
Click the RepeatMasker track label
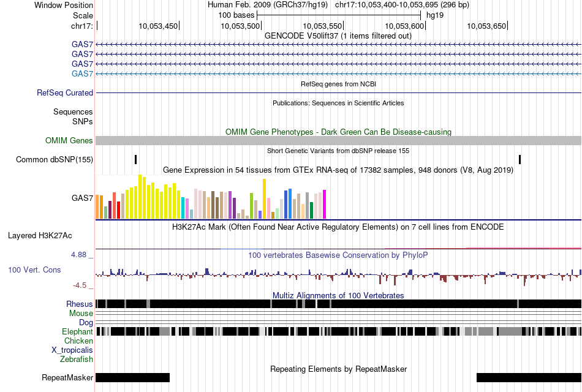(x=67, y=377)
